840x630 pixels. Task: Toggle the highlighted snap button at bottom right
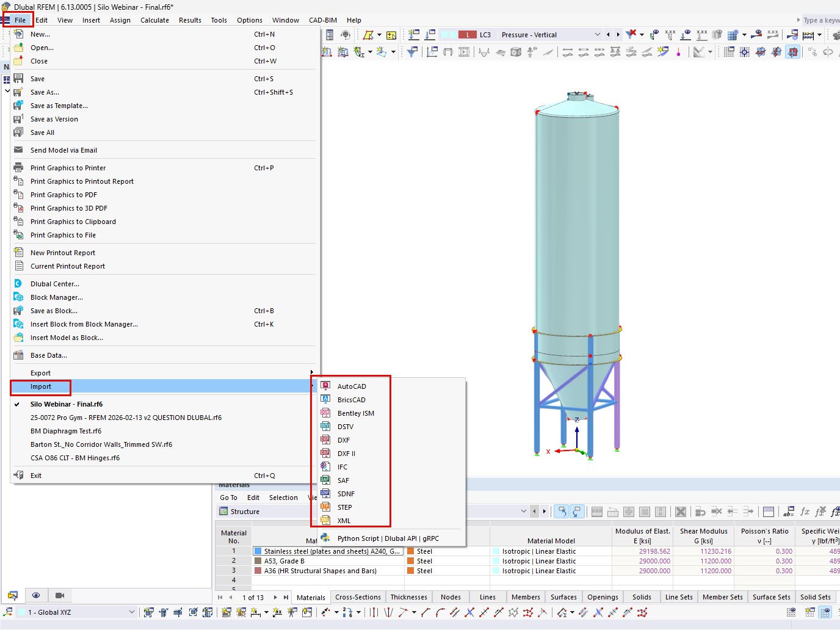pos(825,612)
